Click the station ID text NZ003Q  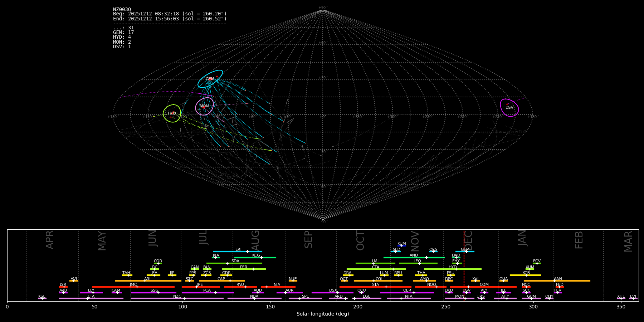tap(122, 9)
